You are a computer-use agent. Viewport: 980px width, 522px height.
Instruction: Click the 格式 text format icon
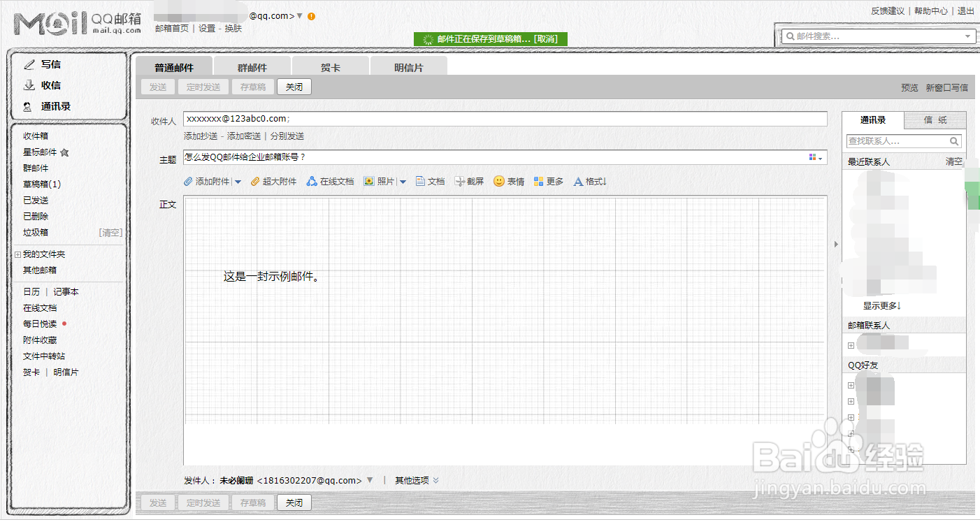coord(578,182)
